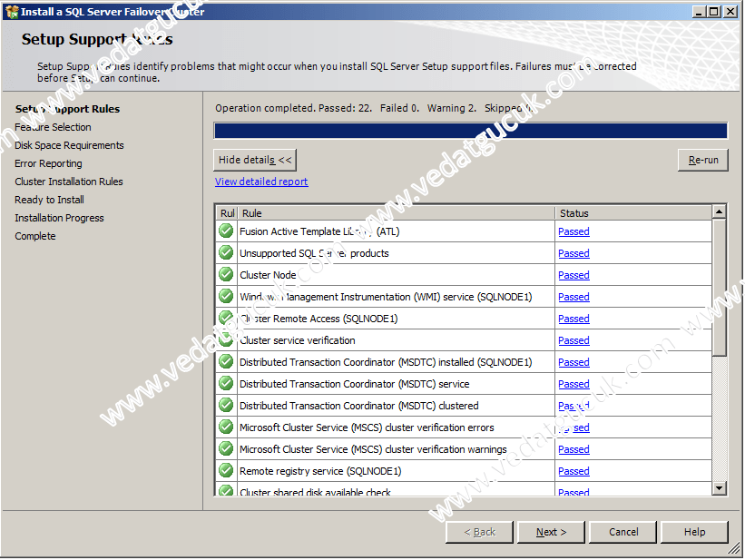Select Feature Selection step in sidebar

pyautogui.click(x=53, y=127)
